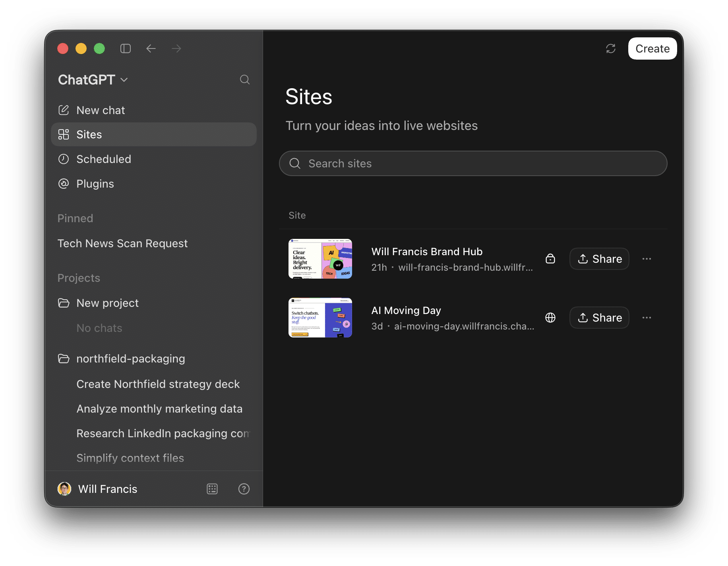
Task: Toggle the sidebar panel icon
Action: click(x=126, y=48)
